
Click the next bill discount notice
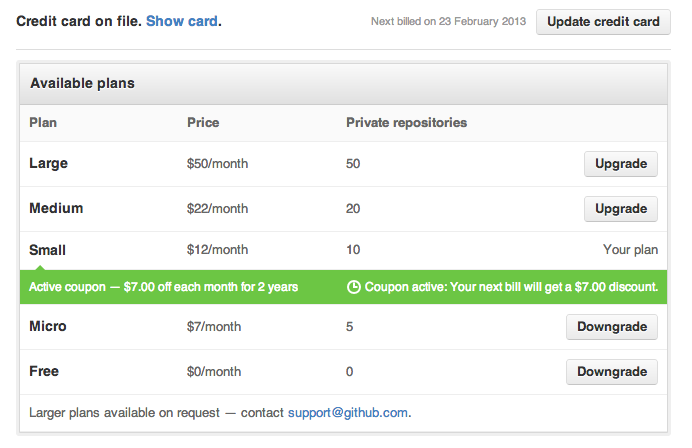coord(511,287)
